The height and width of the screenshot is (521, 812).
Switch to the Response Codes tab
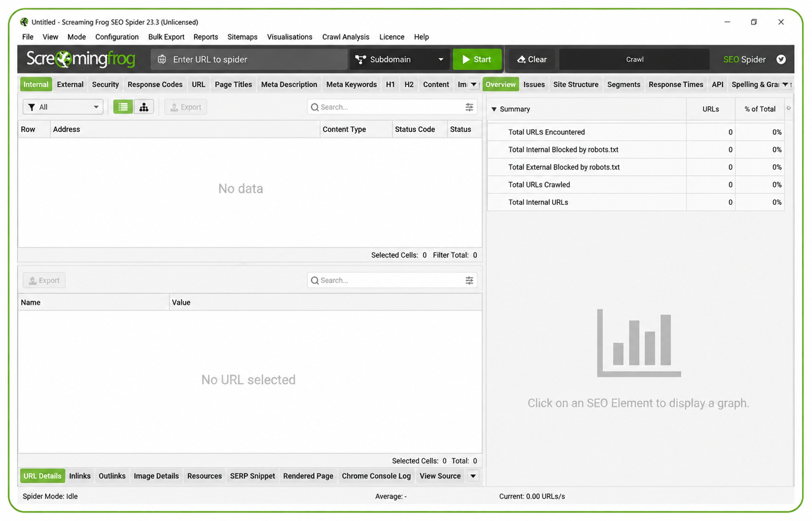155,85
